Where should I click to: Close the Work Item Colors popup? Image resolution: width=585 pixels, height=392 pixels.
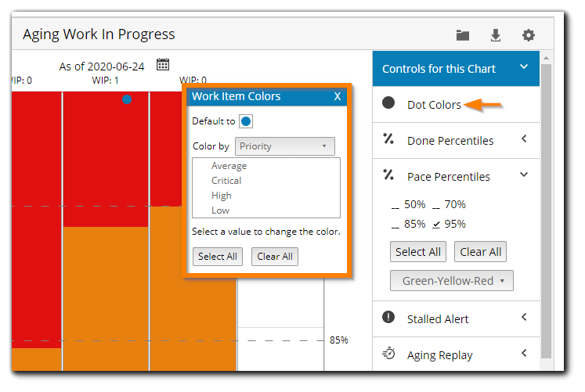(x=338, y=96)
